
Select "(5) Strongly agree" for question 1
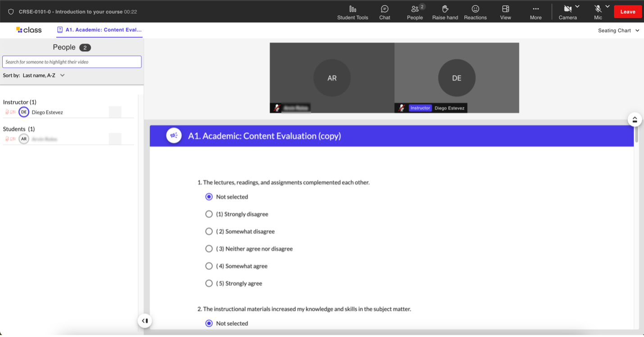tap(209, 283)
